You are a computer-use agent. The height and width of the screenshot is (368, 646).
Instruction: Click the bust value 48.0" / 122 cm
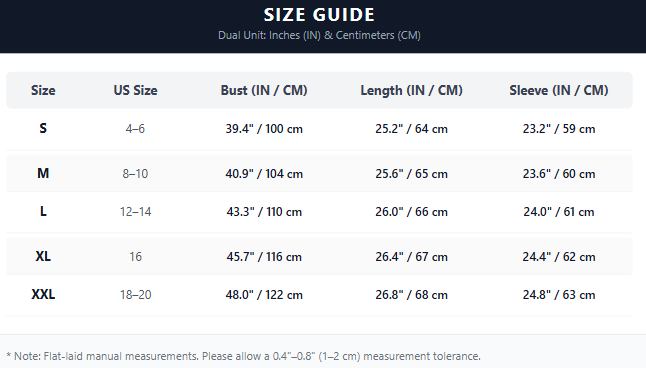click(x=264, y=295)
